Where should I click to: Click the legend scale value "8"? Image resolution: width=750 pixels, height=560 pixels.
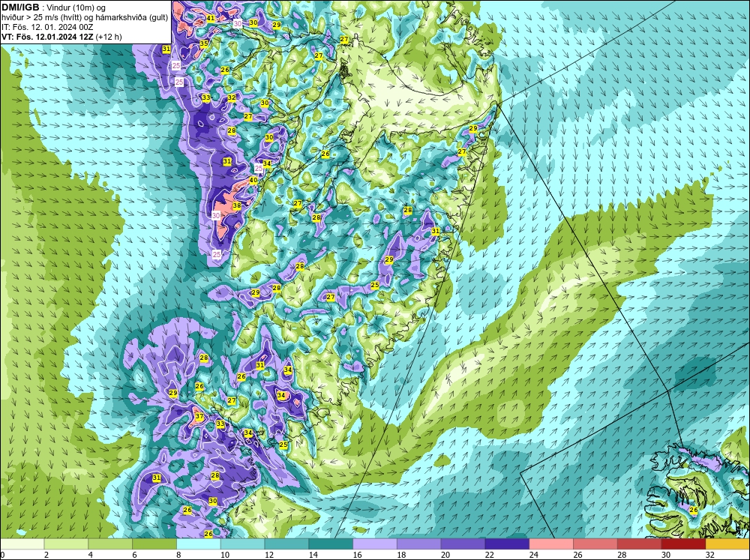(179, 555)
